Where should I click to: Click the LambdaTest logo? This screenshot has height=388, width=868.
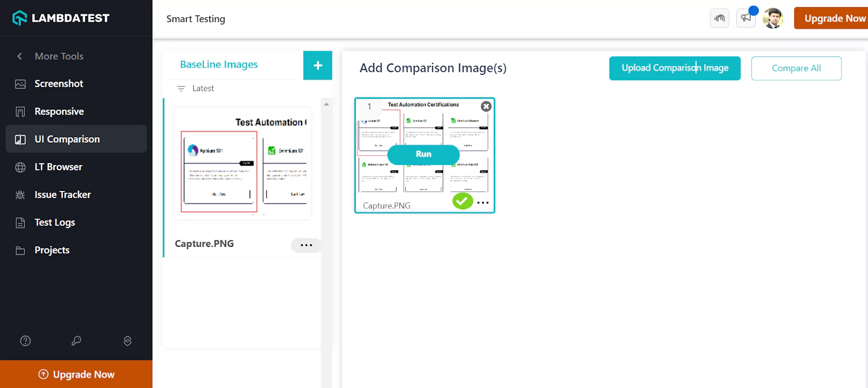tap(61, 18)
